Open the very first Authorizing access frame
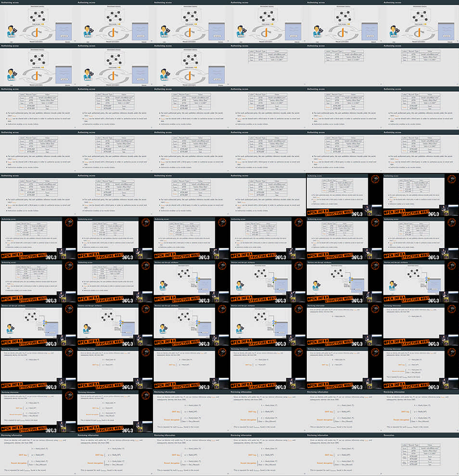This screenshot has height=476, width=459. (38, 22)
